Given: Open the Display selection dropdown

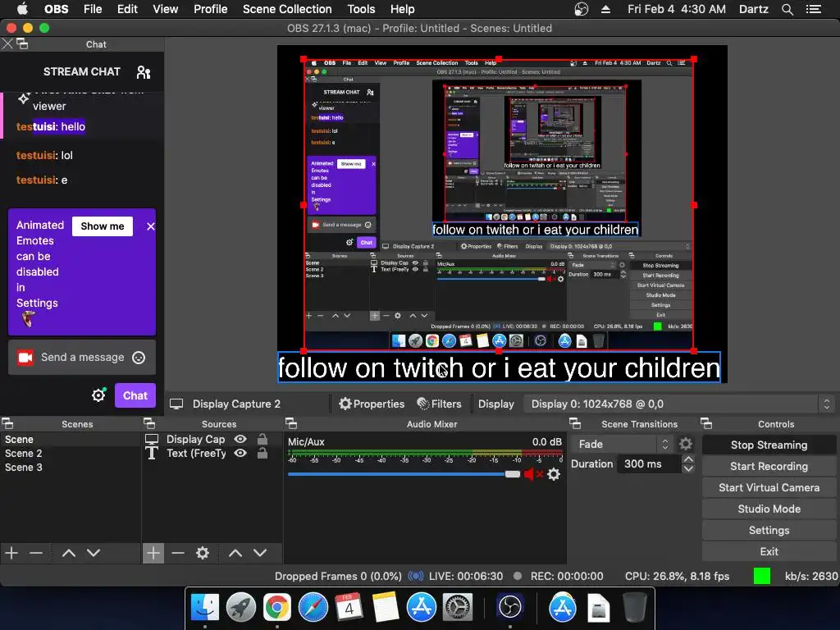Looking at the screenshot, I should (679, 404).
